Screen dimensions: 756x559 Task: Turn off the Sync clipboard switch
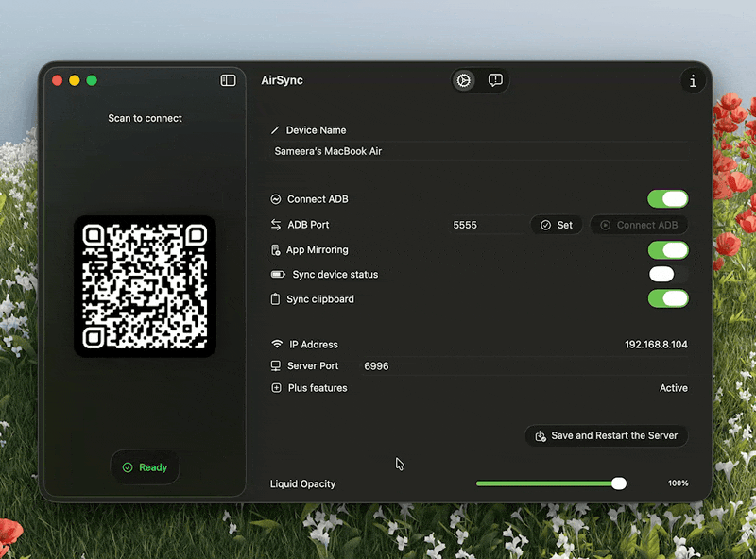tap(667, 299)
